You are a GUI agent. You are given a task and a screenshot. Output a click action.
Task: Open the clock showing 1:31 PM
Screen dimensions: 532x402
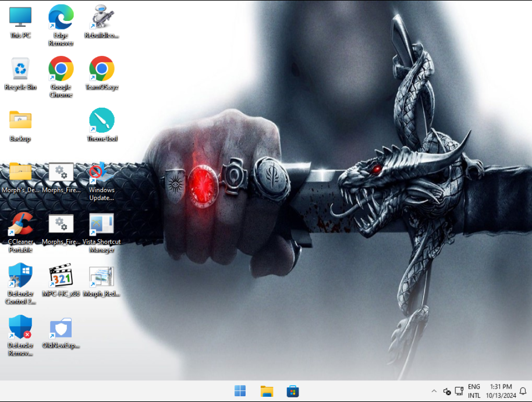pos(501,391)
